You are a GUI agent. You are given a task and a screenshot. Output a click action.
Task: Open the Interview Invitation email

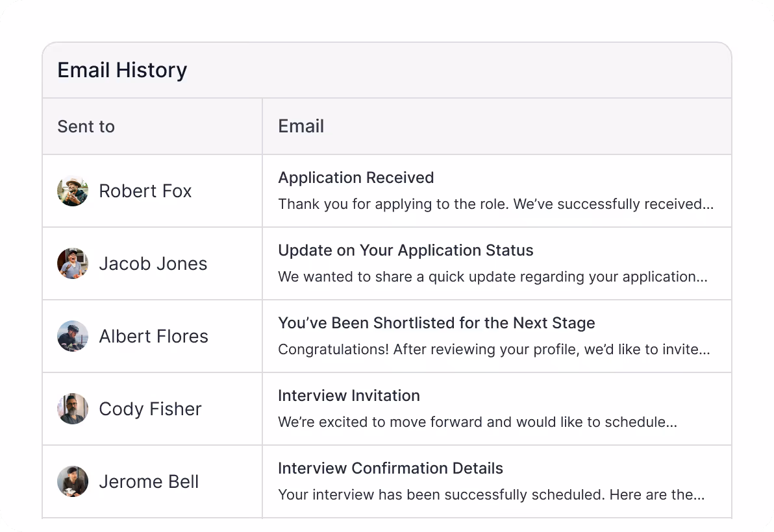349,396
